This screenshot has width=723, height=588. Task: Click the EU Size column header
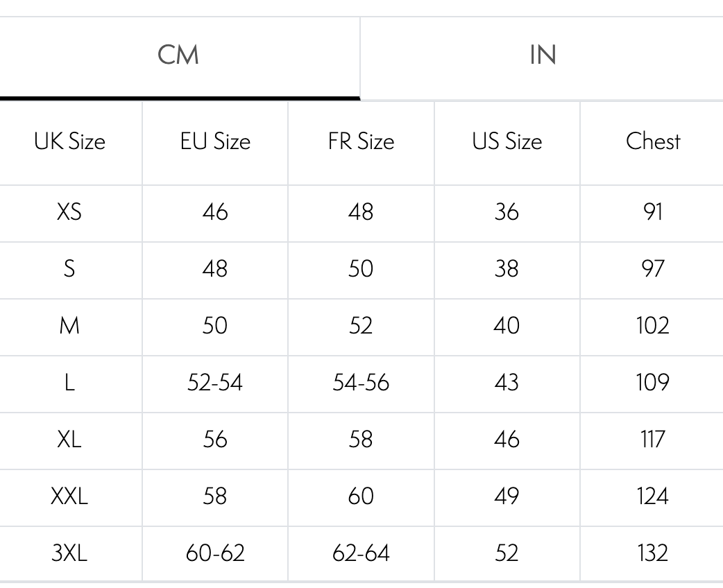click(x=215, y=141)
